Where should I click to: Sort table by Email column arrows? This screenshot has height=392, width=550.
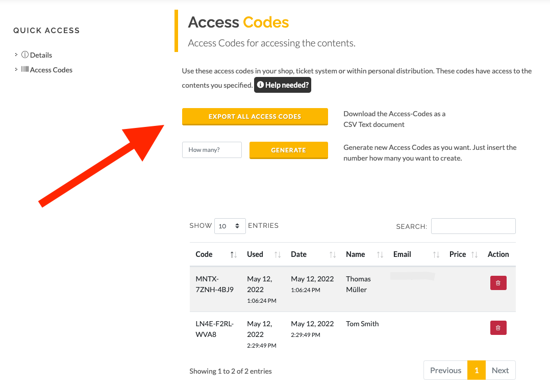tap(436, 255)
